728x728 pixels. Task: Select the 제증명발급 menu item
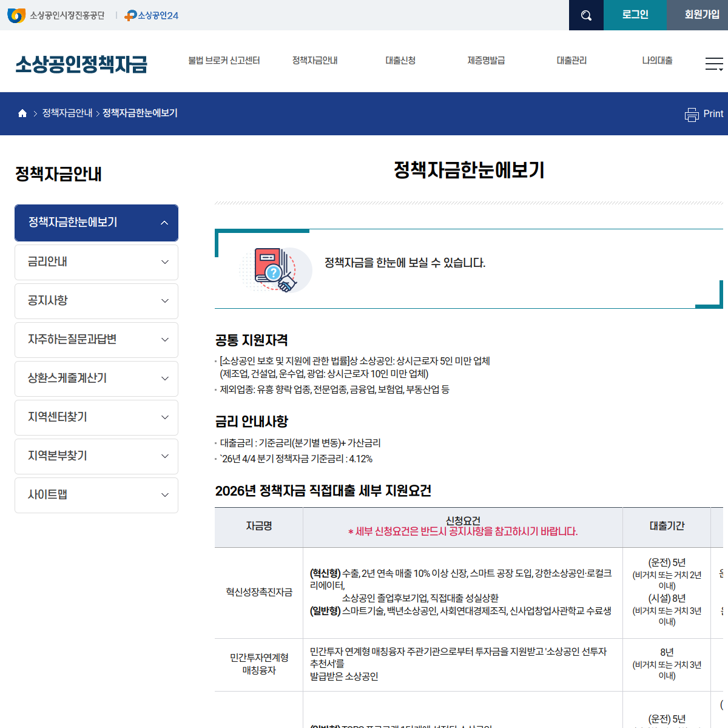tap(486, 61)
